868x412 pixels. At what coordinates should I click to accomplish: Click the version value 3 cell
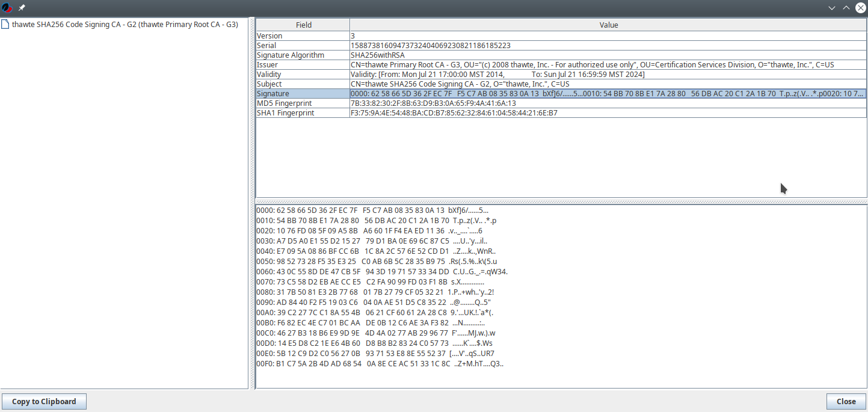pyautogui.click(x=608, y=36)
